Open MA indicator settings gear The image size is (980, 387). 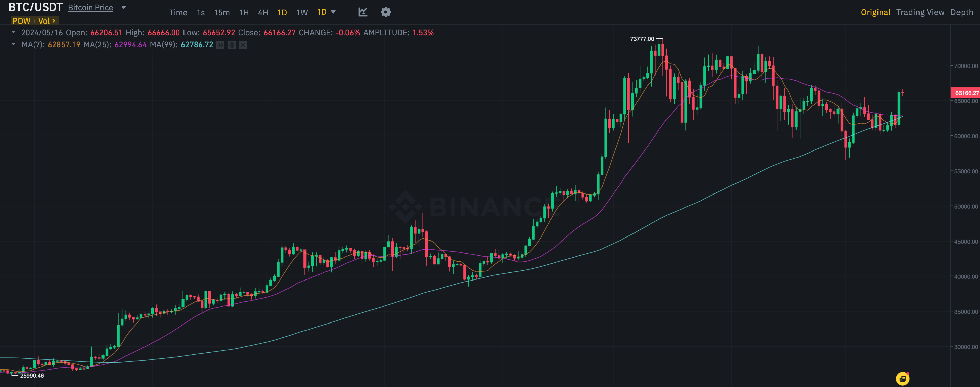(232, 45)
